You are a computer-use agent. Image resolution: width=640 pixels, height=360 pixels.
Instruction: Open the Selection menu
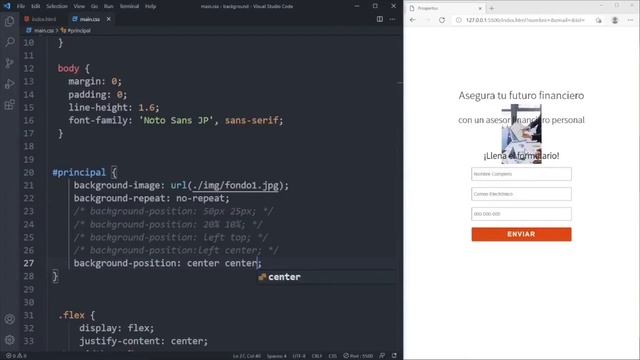tap(57, 6)
